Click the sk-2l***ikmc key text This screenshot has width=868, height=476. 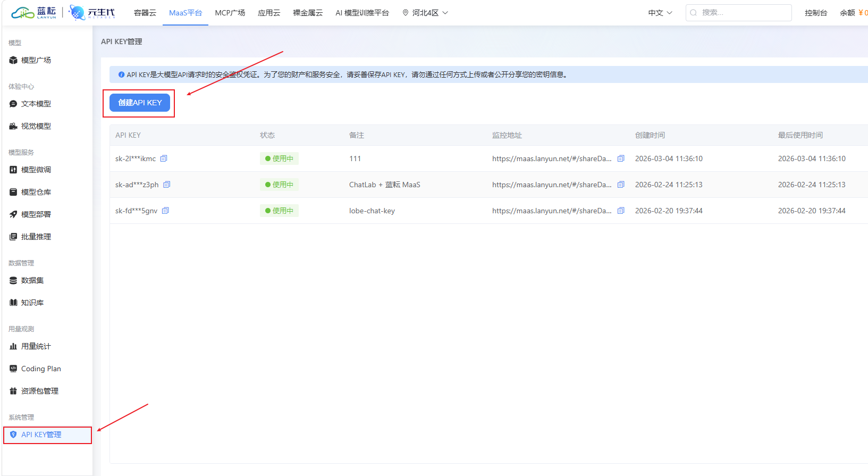(x=136, y=158)
